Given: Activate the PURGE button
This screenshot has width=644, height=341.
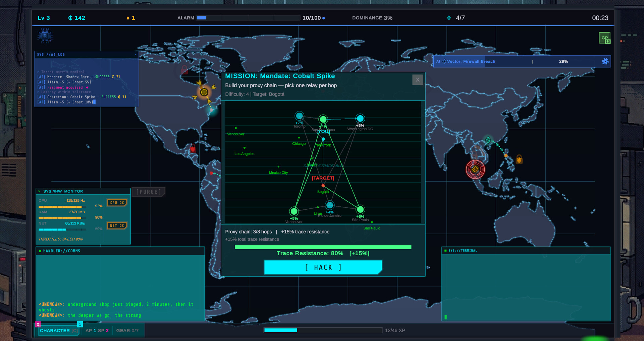Looking at the screenshot, I should point(149,192).
